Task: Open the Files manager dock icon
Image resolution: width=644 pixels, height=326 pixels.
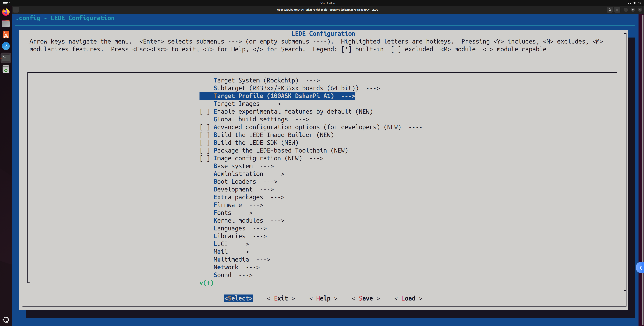Action: point(6,24)
